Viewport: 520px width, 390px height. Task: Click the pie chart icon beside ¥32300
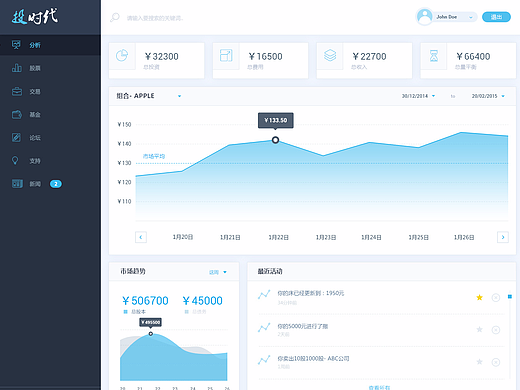tap(122, 55)
